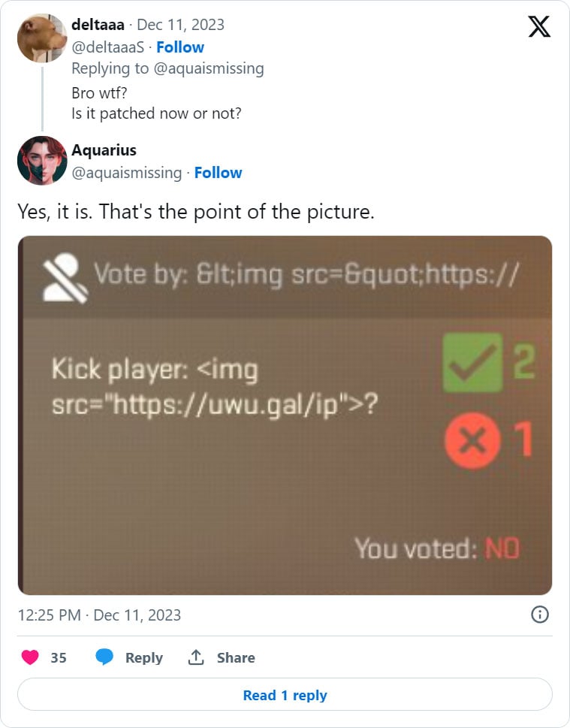570x728 pixels.
Task: Click the X logo in the corner
Action: point(539,25)
